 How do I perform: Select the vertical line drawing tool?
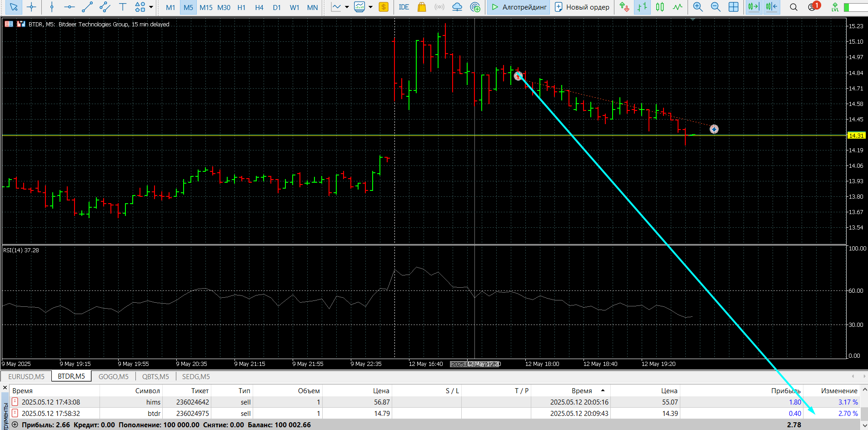click(51, 7)
